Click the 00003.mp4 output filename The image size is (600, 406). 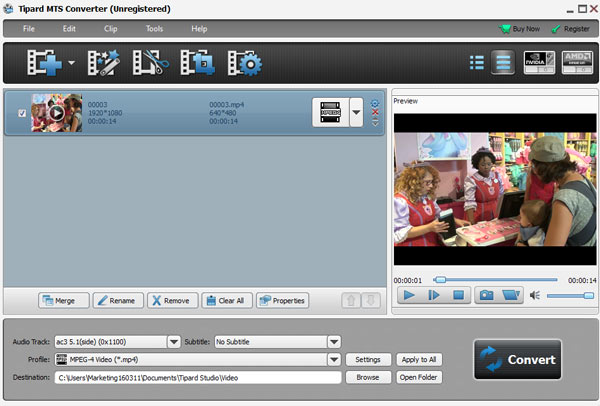click(x=227, y=104)
